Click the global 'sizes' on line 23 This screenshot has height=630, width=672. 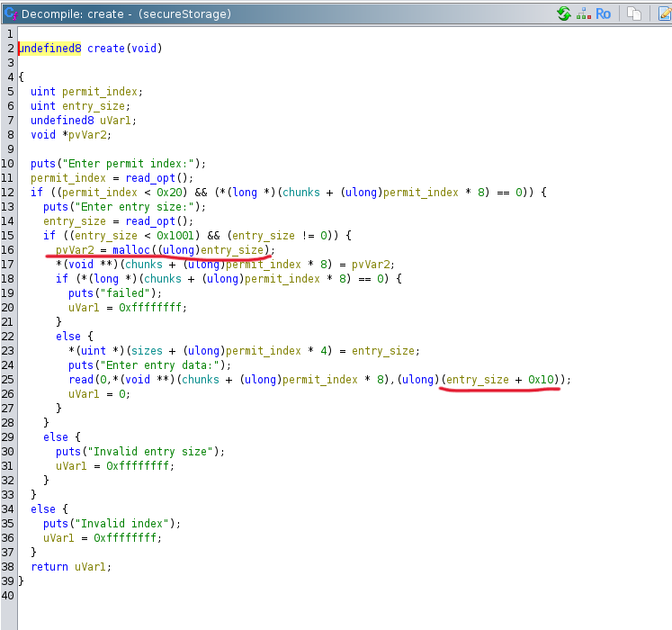147,351
